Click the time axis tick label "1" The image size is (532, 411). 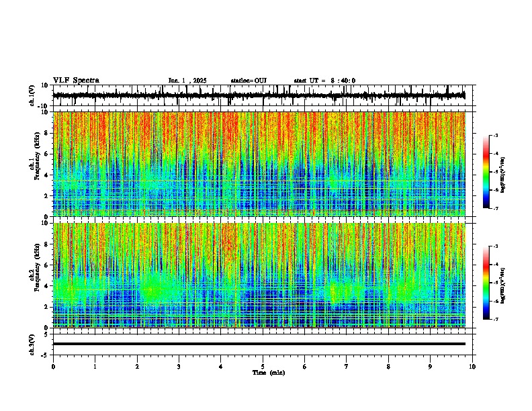pos(95,367)
